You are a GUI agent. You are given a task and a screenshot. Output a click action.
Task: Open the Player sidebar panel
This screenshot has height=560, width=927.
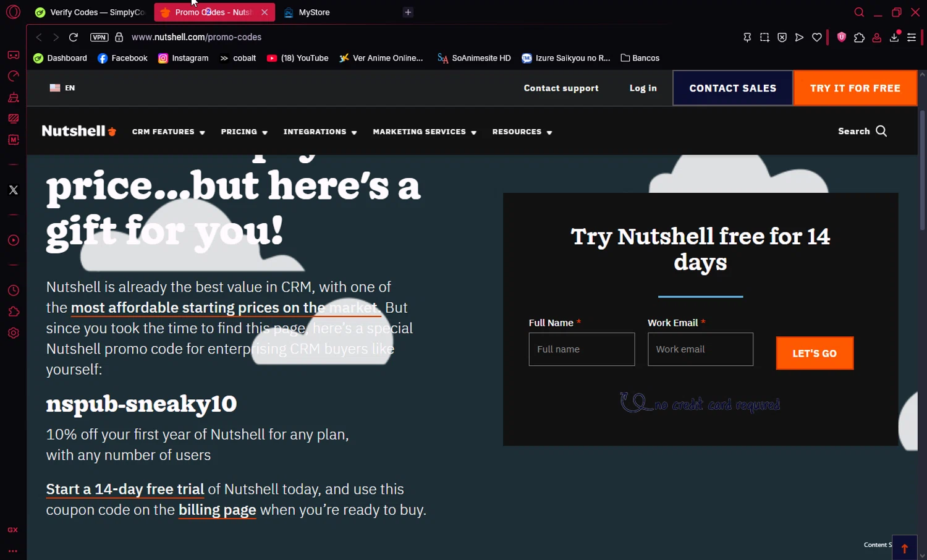tap(13, 240)
